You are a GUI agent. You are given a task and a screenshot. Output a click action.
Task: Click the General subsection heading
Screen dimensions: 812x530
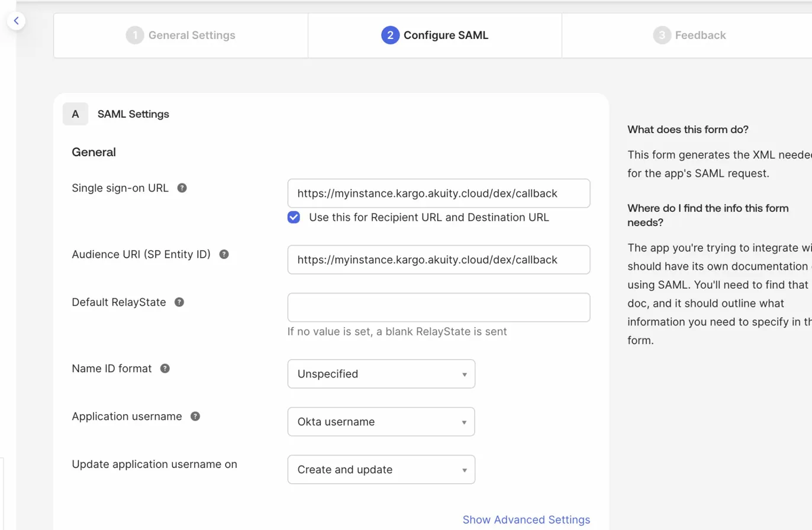pos(94,152)
